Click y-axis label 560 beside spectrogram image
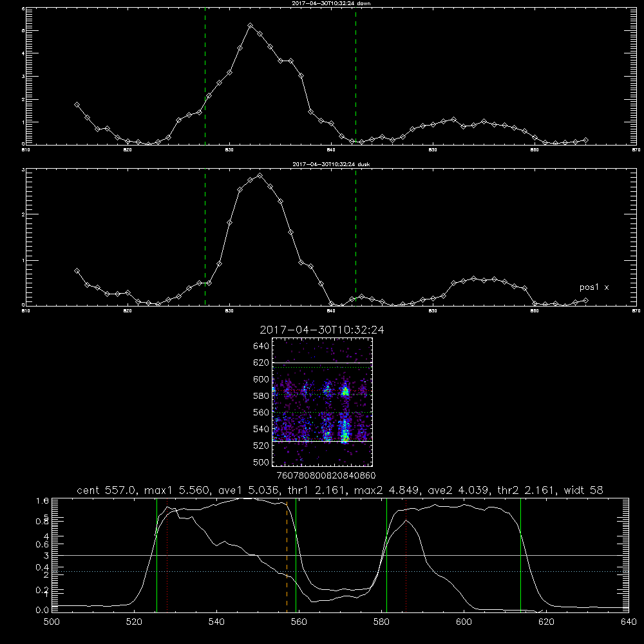 pos(261,412)
